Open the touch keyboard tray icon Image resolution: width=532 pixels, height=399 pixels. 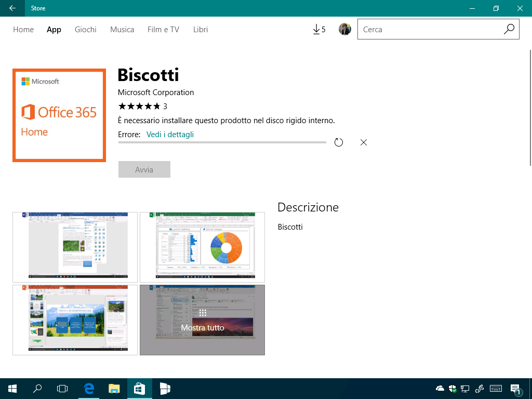496,389
